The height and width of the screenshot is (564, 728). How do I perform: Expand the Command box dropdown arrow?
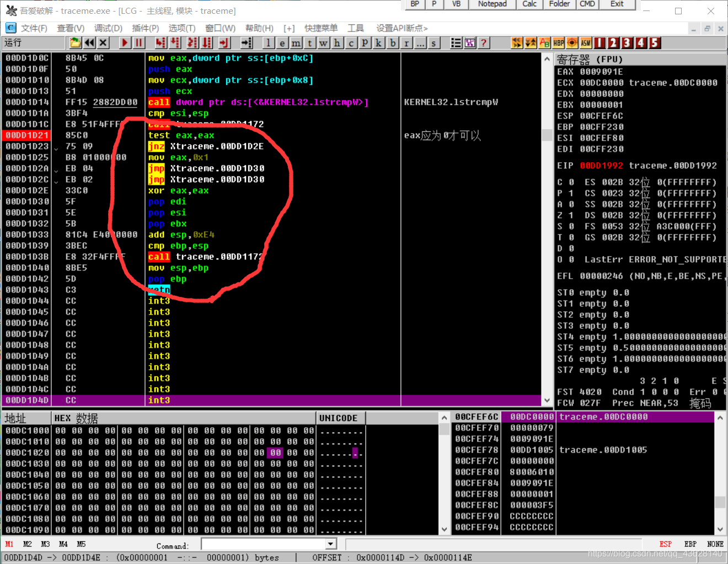[x=330, y=544]
